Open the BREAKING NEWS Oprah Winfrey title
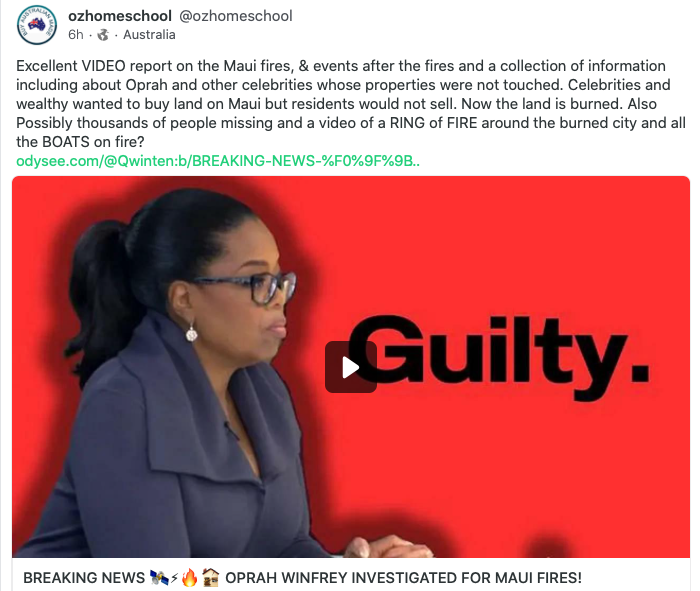This screenshot has width=700, height=591. click(302, 578)
